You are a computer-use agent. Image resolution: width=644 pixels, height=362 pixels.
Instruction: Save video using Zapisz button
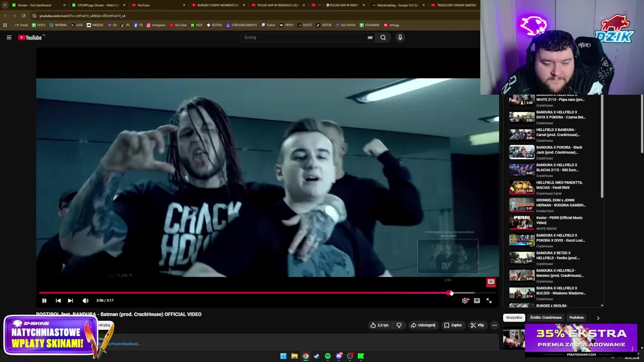pos(453,325)
